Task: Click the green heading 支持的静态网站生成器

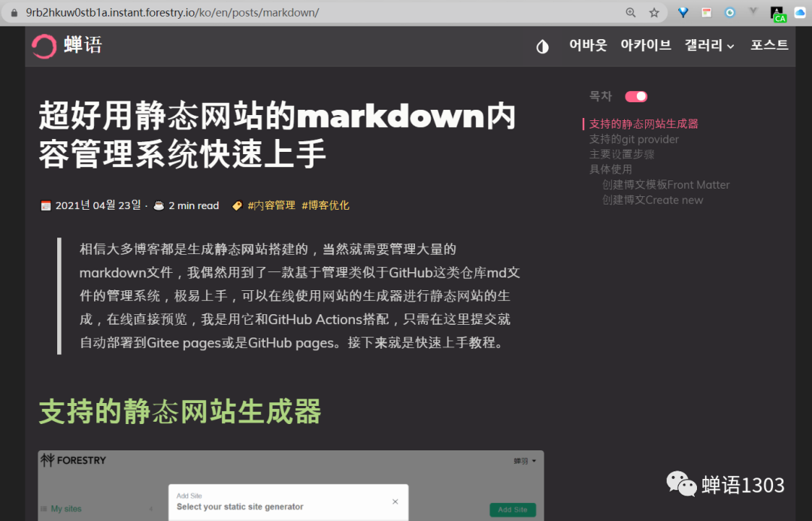Action: tap(180, 412)
